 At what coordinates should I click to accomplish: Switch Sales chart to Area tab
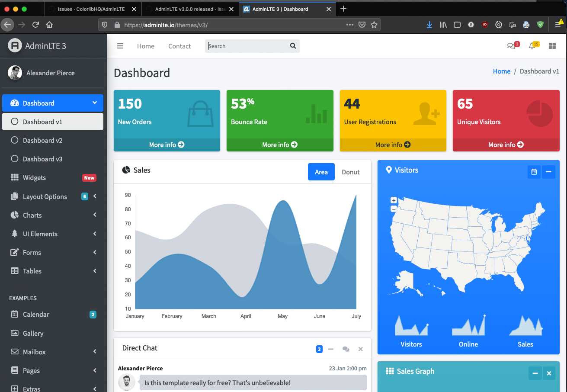(321, 172)
